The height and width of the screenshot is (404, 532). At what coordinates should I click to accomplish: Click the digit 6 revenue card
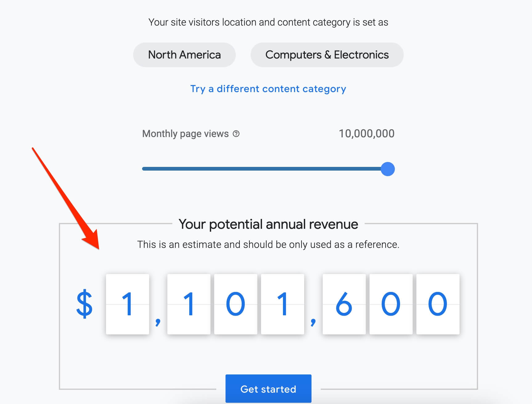344,304
